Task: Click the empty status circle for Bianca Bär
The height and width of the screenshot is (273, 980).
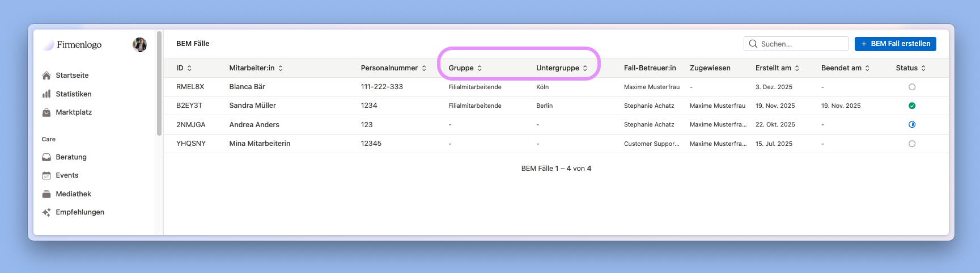Action: (911, 87)
